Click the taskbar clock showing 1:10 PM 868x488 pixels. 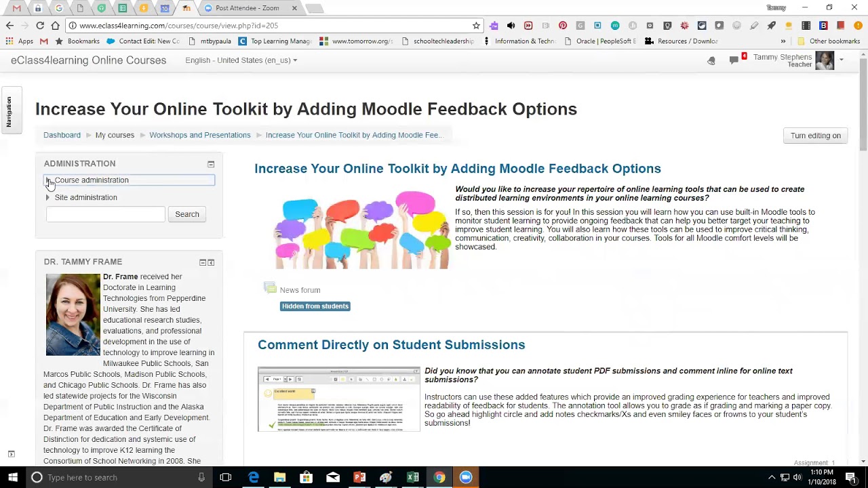[x=822, y=477]
